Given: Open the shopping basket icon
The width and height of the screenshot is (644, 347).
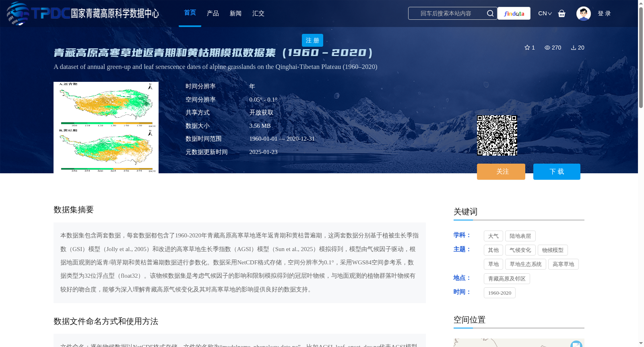Looking at the screenshot, I should click(x=562, y=13).
